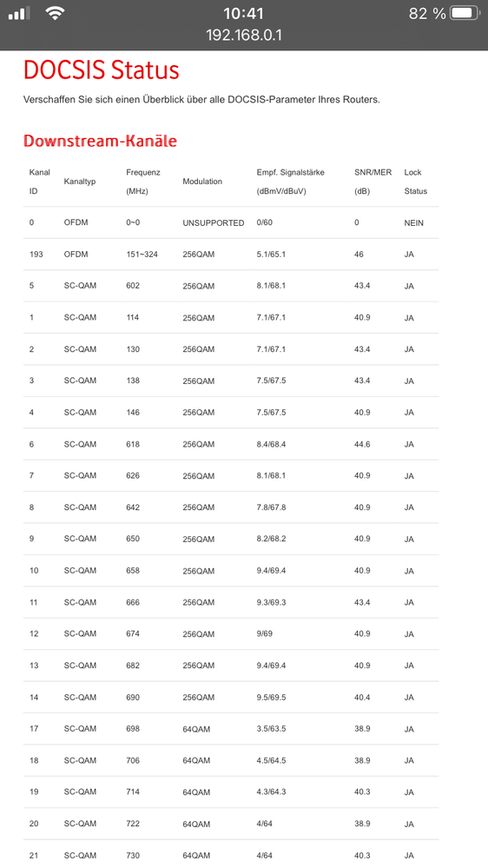488x868 pixels.
Task: Tap the 82 % battery percentage text
Action: 427,14
